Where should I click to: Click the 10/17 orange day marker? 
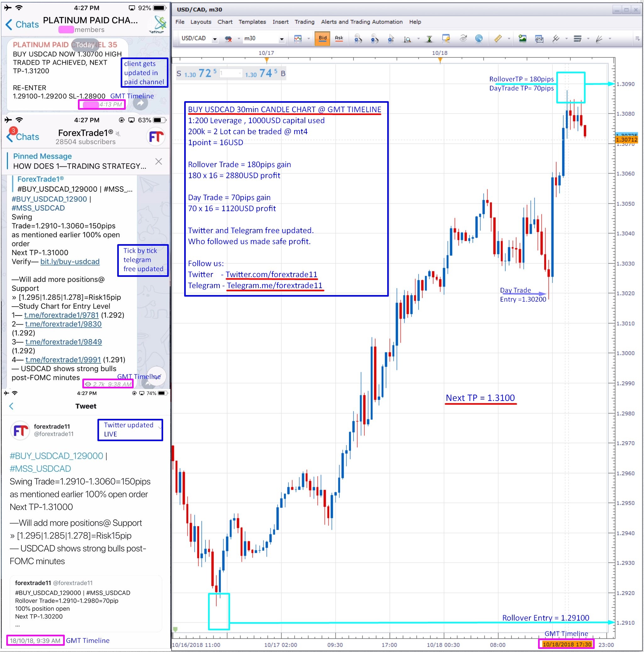[x=267, y=60]
